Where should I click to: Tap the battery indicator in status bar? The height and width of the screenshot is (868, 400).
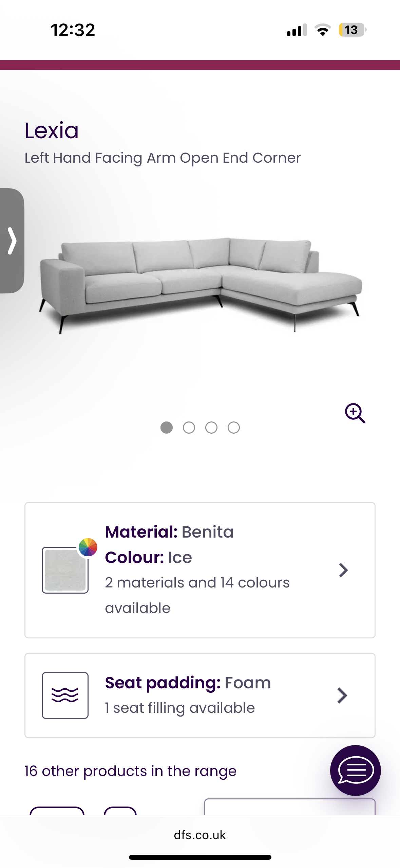pyautogui.click(x=352, y=30)
